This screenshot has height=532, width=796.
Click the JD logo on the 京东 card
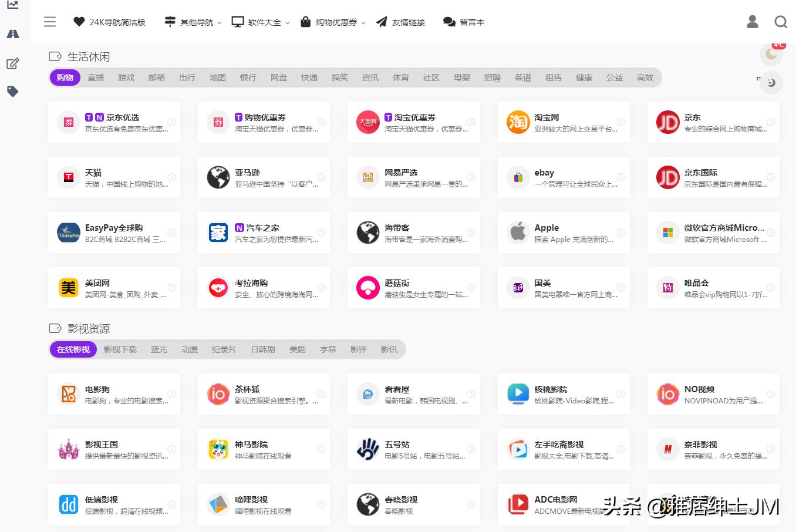point(667,122)
